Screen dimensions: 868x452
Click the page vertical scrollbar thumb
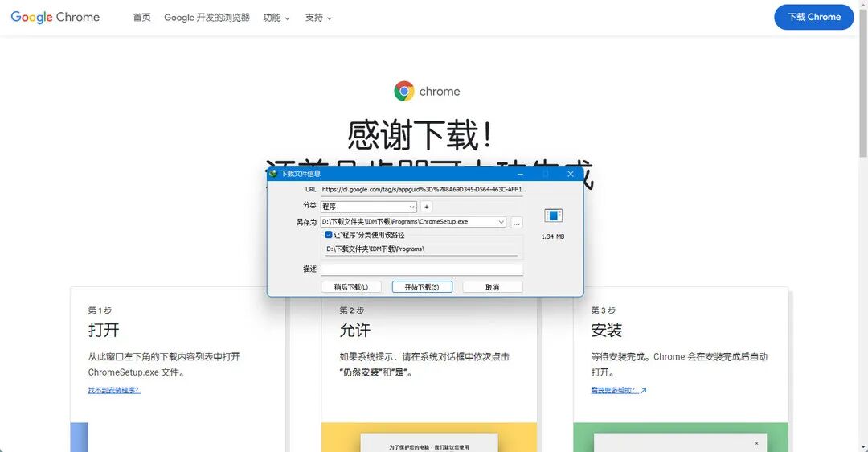click(x=863, y=83)
